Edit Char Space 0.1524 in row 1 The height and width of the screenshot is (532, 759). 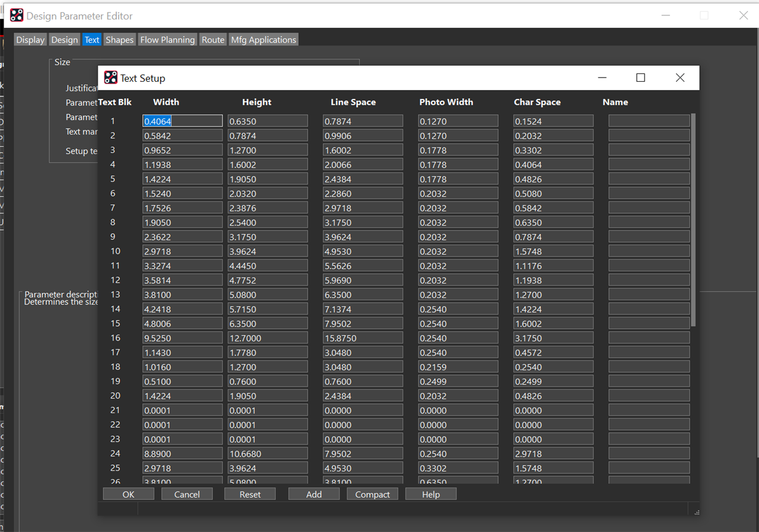(x=553, y=121)
